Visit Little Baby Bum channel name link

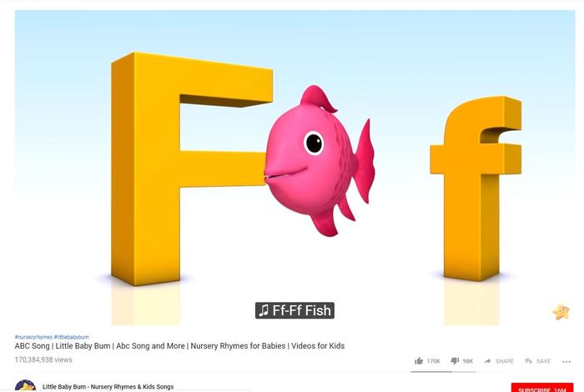tap(108, 387)
